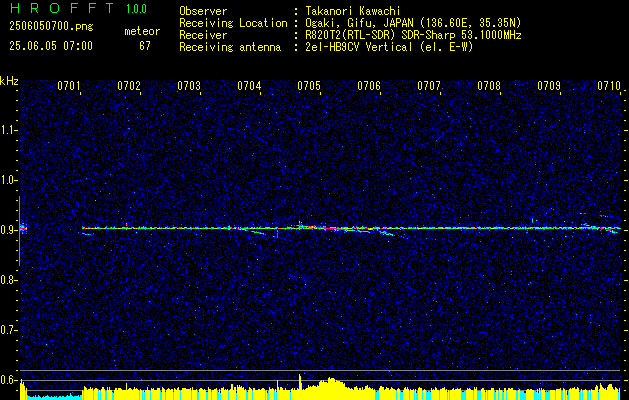
Task: Click time marker 0703
Action: click(189, 86)
